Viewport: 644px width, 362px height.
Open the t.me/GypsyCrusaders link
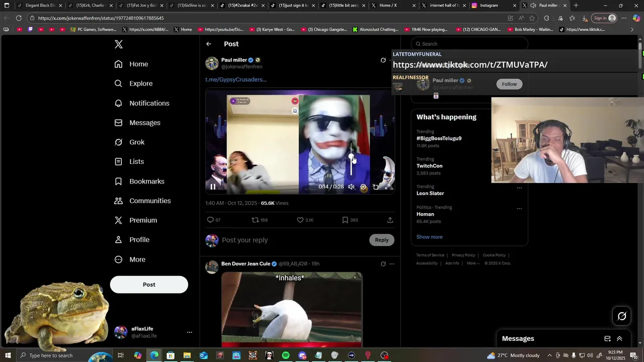tap(236, 79)
